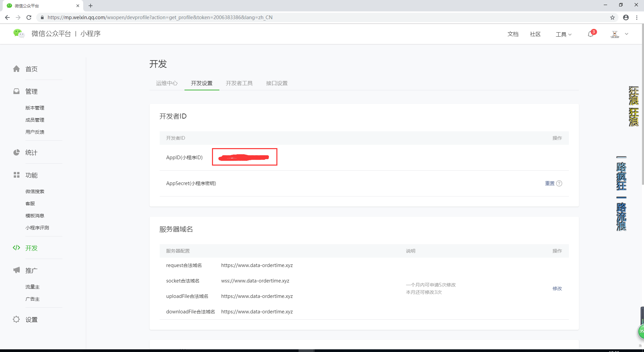This screenshot has height=352, width=644.
Task: Open 微信搜索 in sidebar
Action: 35,191
